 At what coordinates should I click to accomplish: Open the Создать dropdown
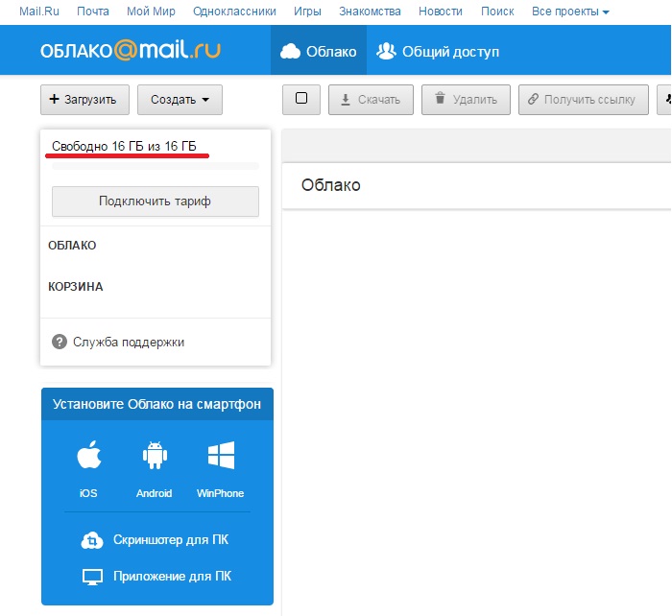pos(180,100)
